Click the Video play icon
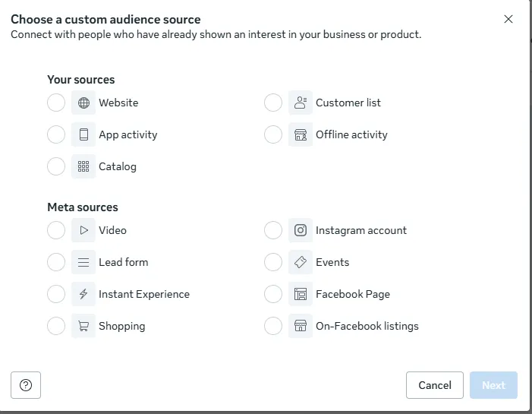The image size is (532, 414). point(83,230)
